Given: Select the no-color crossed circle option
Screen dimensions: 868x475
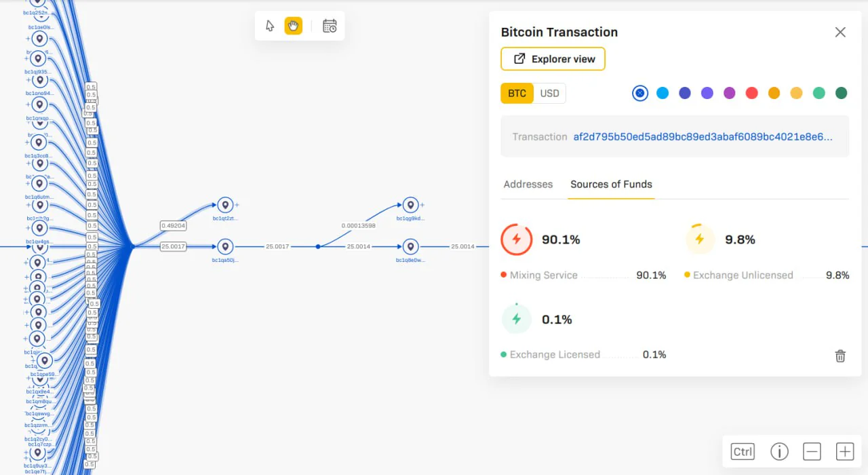Looking at the screenshot, I should point(640,93).
